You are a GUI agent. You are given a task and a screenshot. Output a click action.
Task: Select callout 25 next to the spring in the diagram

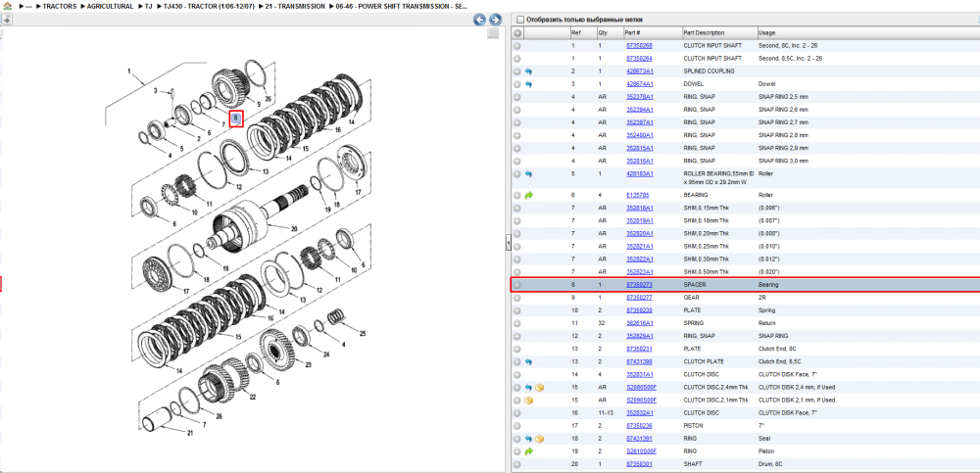(x=363, y=332)
